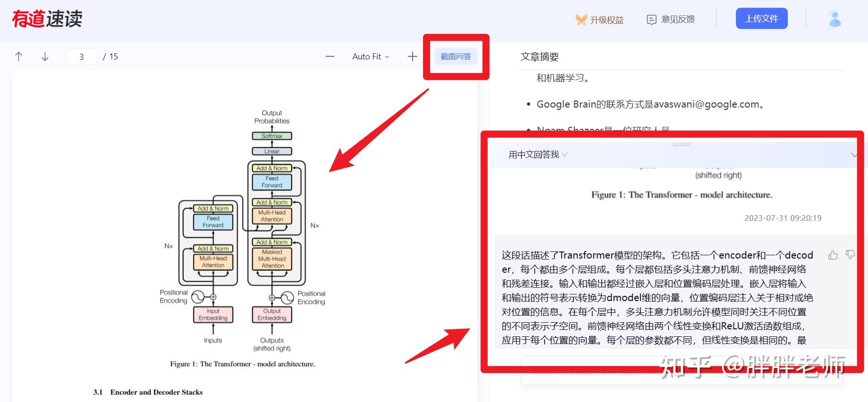Screen dimensions: 868x402
Task: Open the user avatar menu
Action: pyautogui.click(x=835, y=19)
